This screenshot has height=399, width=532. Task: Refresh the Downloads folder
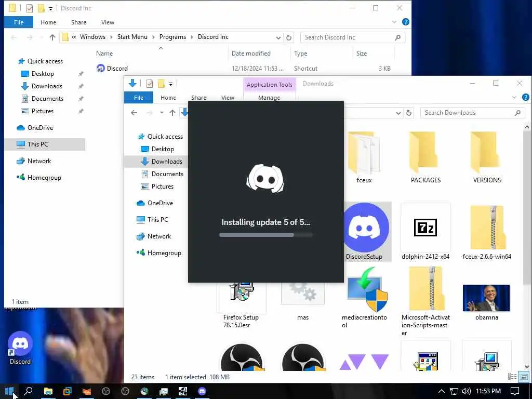pyautogui.click(x=409, y=113)
